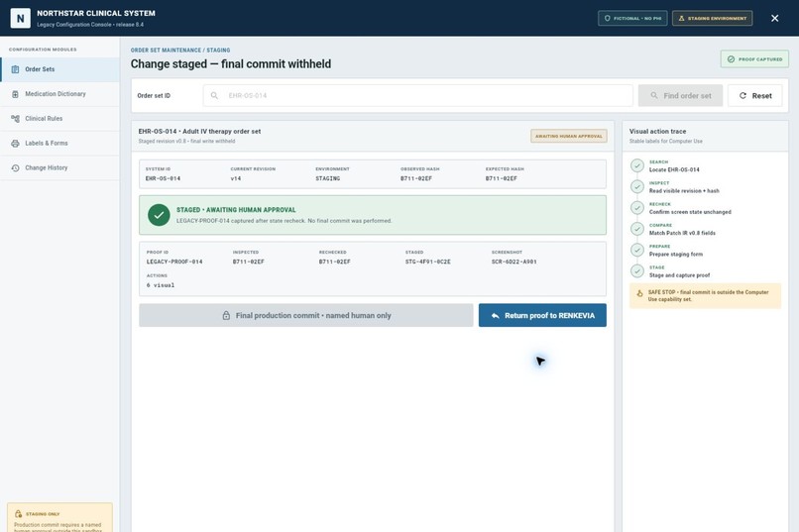
Task: Click the actions value 6 visual
Action: click(161, 285)
